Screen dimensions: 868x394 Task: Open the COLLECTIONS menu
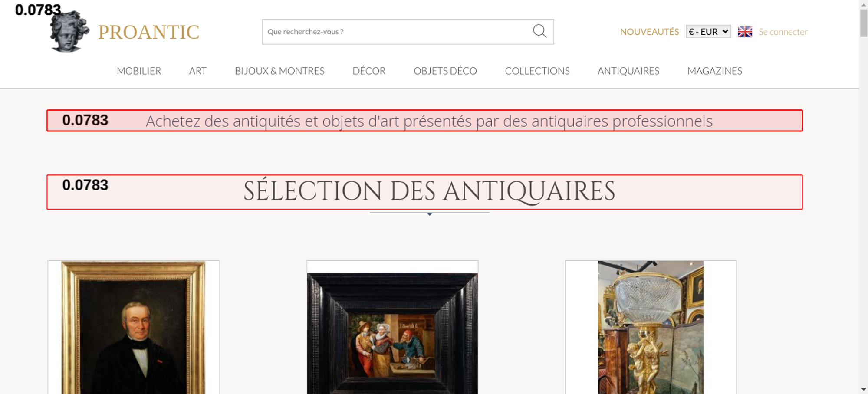[x=537, y=71]
